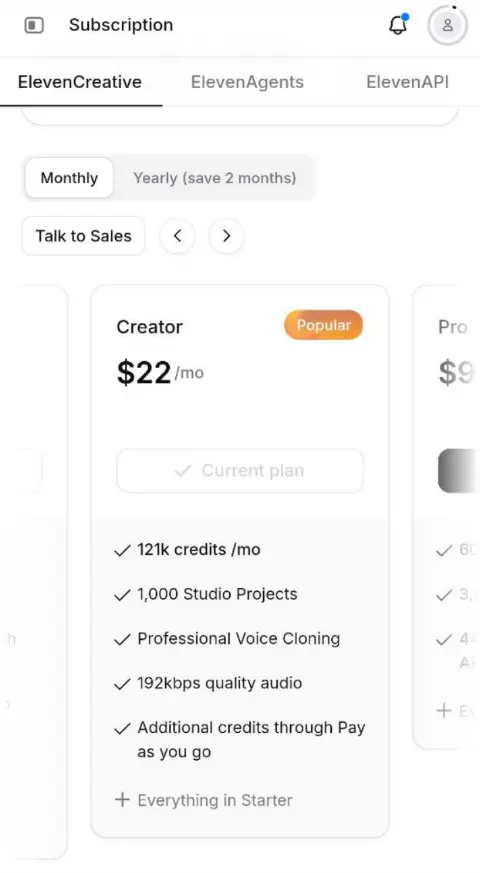The image size is (480, 873).
Task: Switch to the ElevenAgents tab
Action: (247, 82)
